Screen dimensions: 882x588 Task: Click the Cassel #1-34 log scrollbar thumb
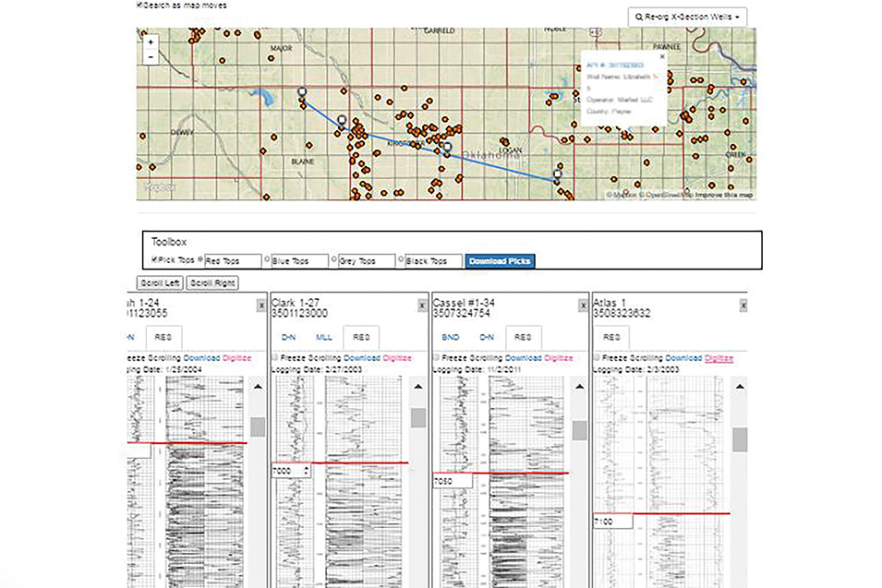(x=579, y=430)
